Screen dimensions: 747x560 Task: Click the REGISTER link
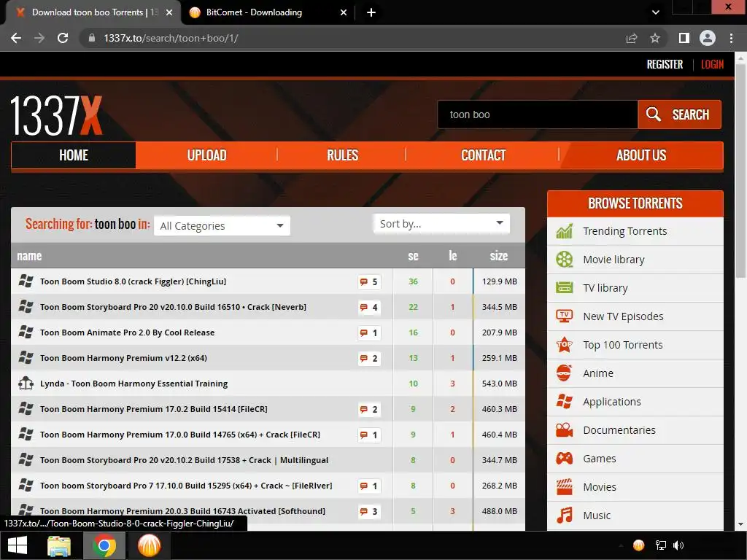665,64
